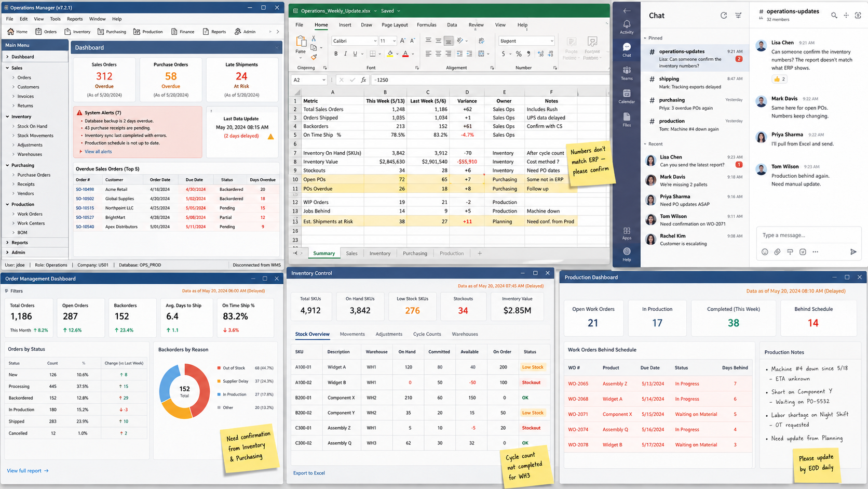
Task: Open View full report in Order Management
Action: coord(28,471)
